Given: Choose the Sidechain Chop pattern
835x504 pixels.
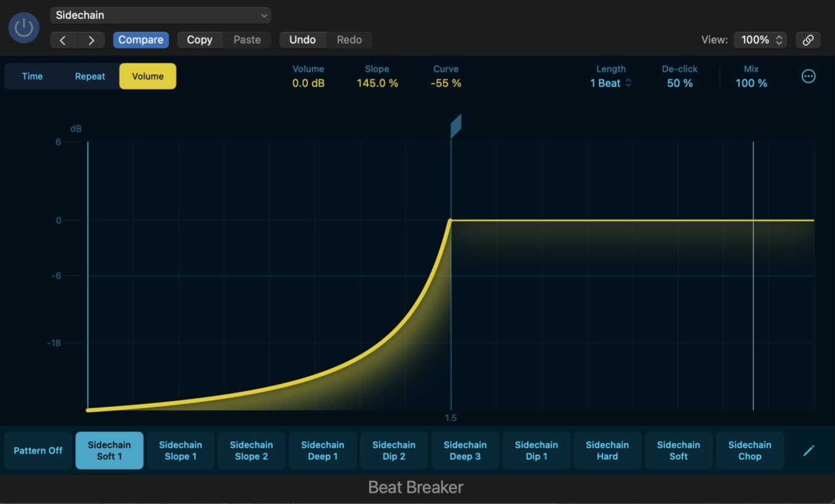Looking at the screenshot, I should tap(749, 450).
